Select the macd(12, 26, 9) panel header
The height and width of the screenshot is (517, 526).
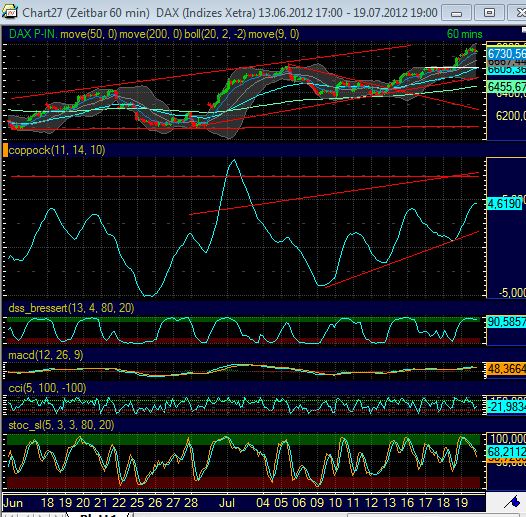point(46,355)
